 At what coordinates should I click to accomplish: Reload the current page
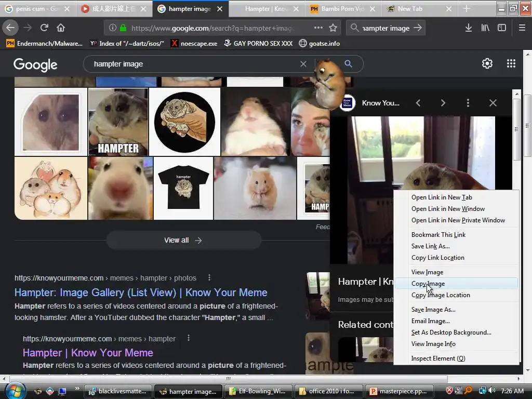[x=44, y=28]
